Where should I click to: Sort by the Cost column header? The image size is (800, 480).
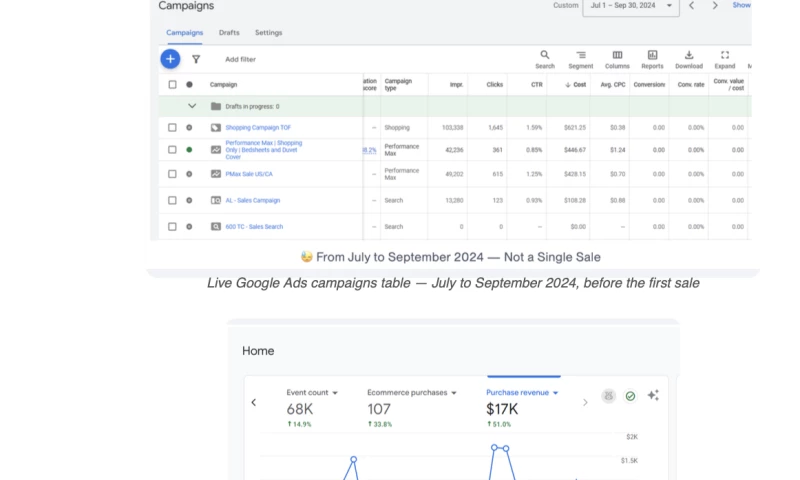(576, 85)
